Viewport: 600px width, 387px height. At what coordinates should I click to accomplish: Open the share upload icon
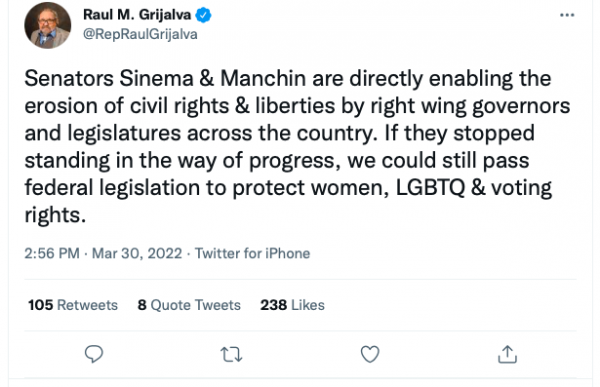507,354
